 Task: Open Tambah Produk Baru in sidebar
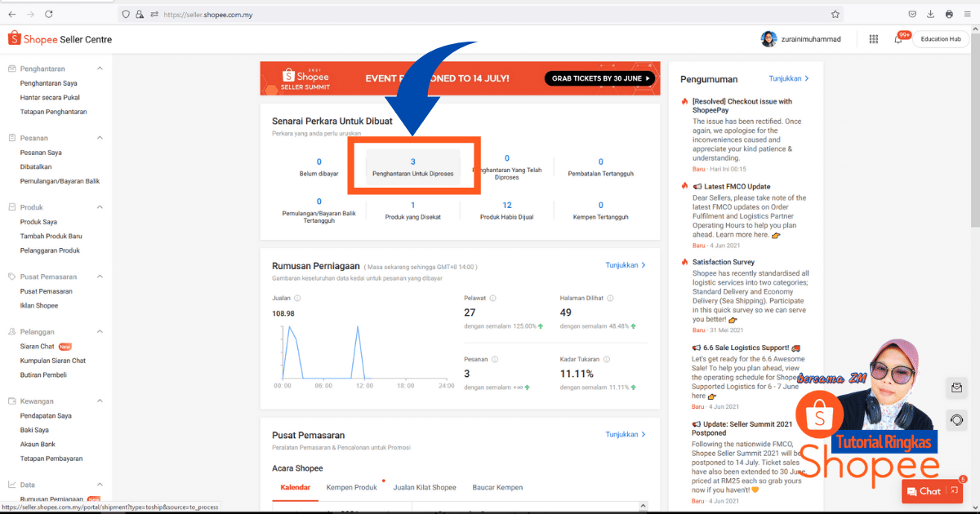tap(51, 236)
